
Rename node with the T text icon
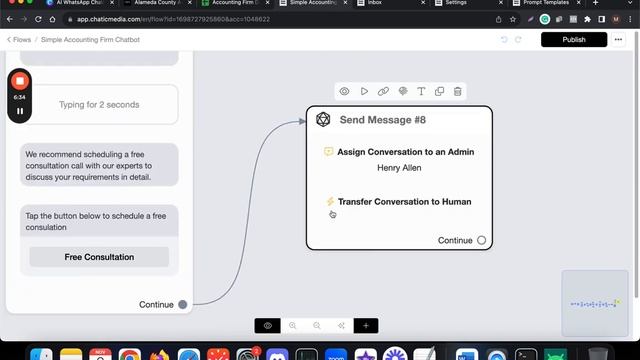pos(421,91)
